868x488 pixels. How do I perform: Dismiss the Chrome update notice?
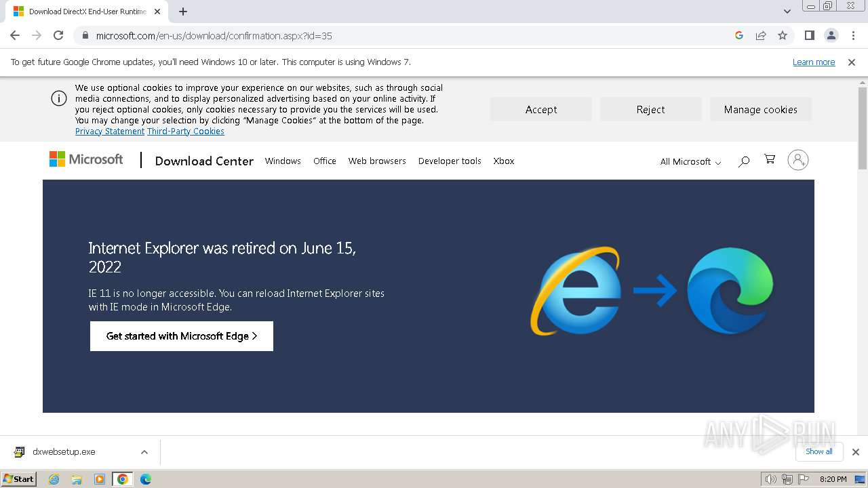(x=852, y=62)
